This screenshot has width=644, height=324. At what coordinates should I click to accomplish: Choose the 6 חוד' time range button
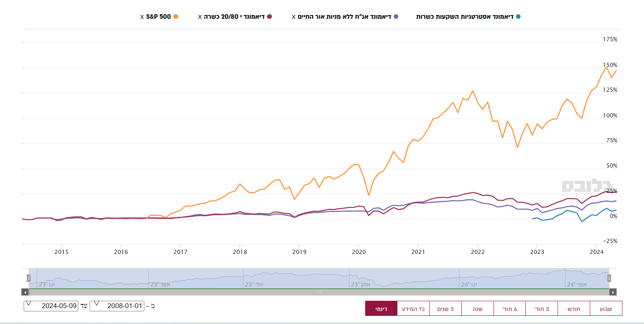[x=509, y=309]
